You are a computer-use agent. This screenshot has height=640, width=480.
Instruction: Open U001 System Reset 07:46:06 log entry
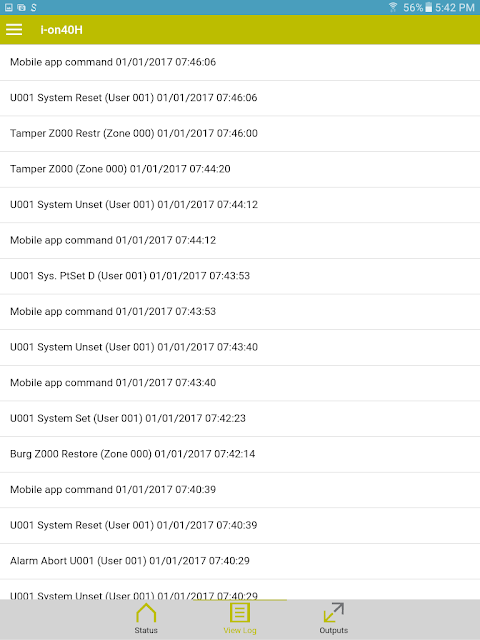[240, 98]
